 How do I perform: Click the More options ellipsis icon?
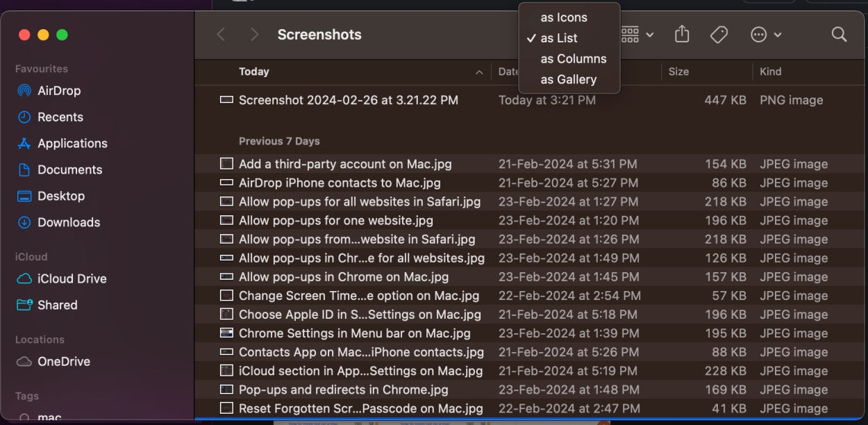(x=758, y=34)
